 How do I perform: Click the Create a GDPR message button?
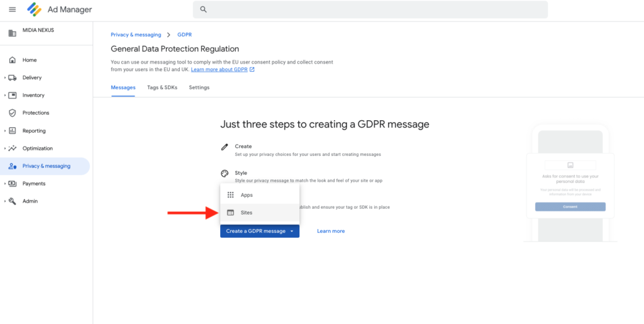pos(260,231)
